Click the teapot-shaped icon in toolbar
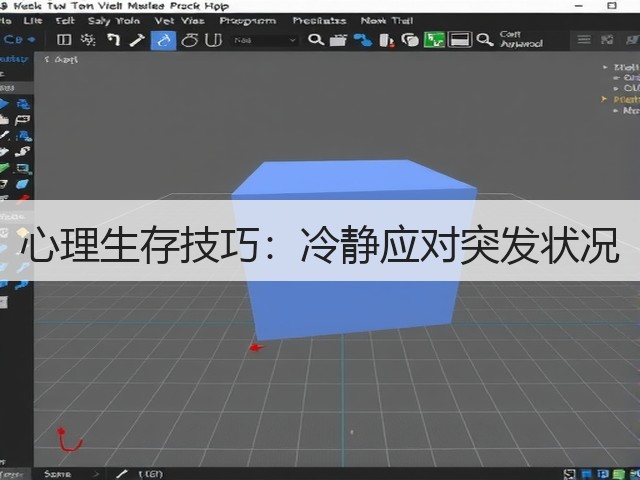The image size is (640, 480). [x=189, y=40]
